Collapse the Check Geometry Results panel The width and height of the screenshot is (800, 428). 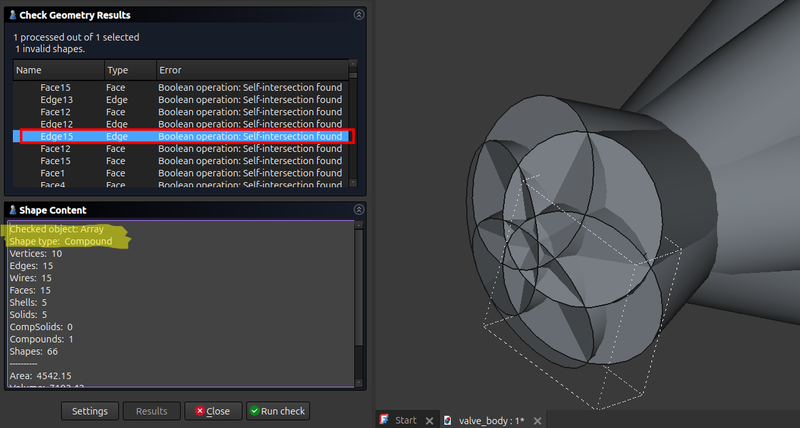click(358, 15)
